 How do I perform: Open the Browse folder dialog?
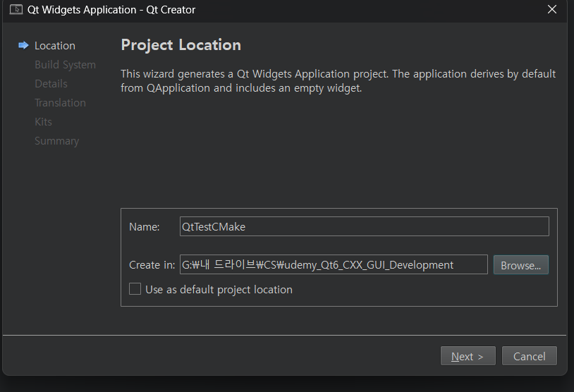pos(521,264)
